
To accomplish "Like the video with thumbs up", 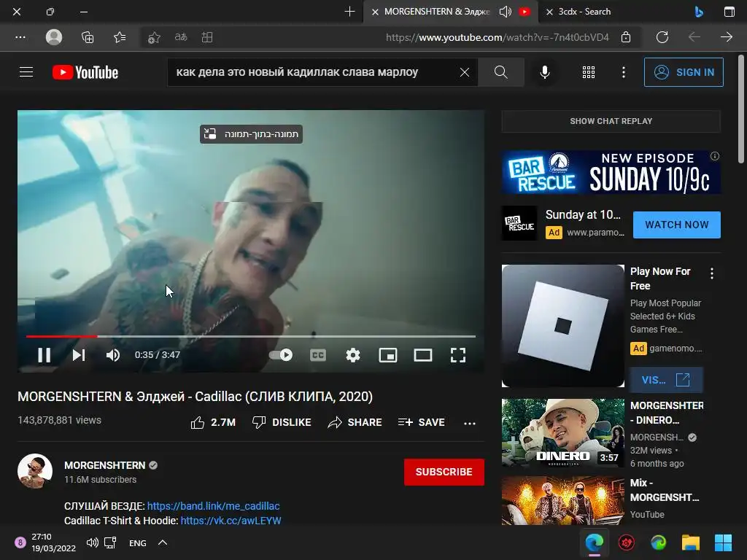I will coord(213,422).
